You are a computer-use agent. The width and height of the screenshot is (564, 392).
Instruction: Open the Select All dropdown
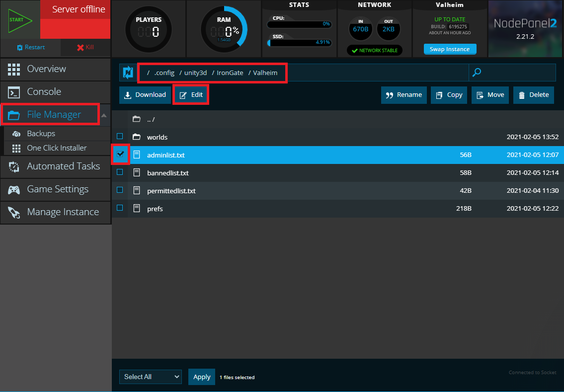[x=150, y=377]
